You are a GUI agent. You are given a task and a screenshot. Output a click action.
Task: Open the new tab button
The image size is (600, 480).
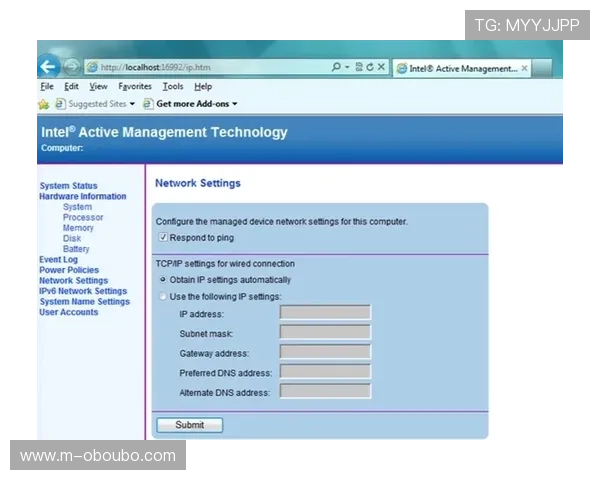click(541, 68)
